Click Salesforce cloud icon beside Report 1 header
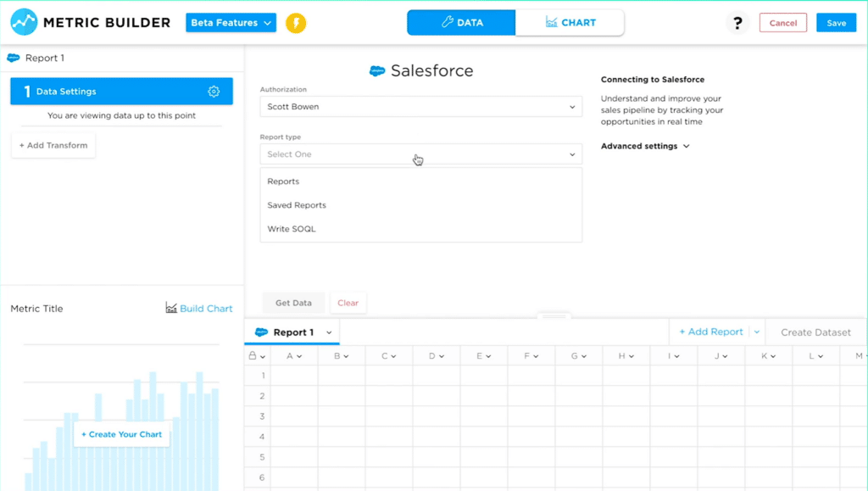Viewport: 868px width, 491px height. pyautogui.click(x=14, y=58)
